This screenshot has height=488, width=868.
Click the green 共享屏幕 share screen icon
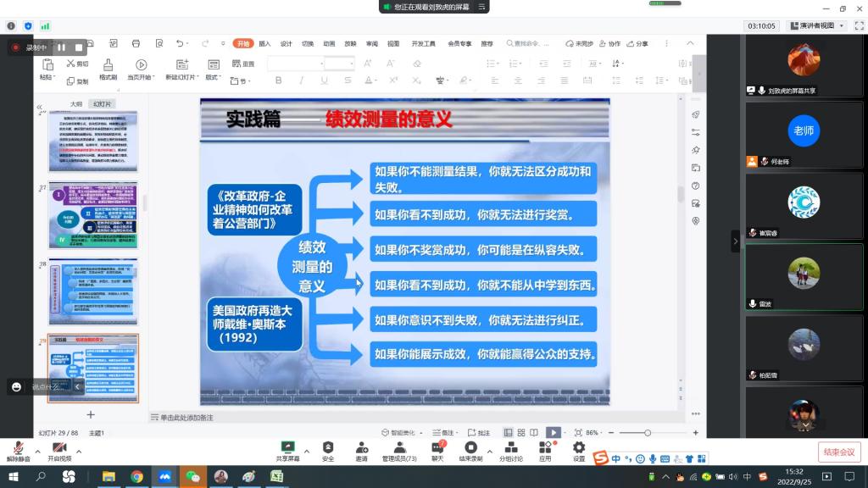coord(287,447)
